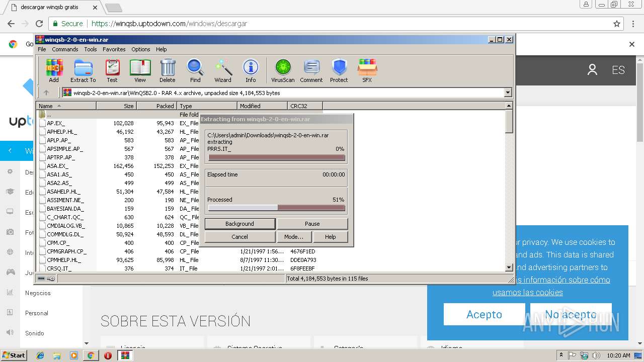Screen dimensions: 644x362
Task: Pause the extraction
Action: click(x=312, y=224)
